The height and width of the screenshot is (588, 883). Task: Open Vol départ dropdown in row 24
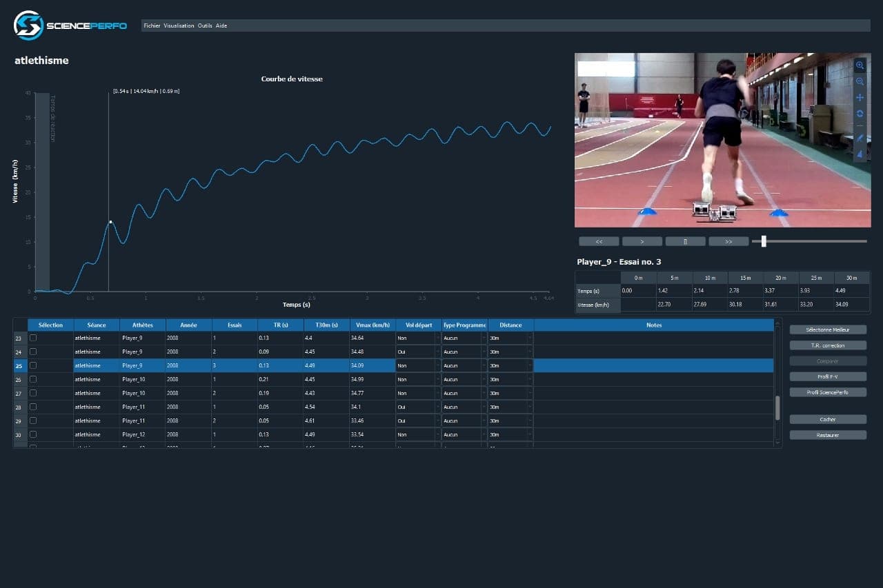(x=418, y=352)
